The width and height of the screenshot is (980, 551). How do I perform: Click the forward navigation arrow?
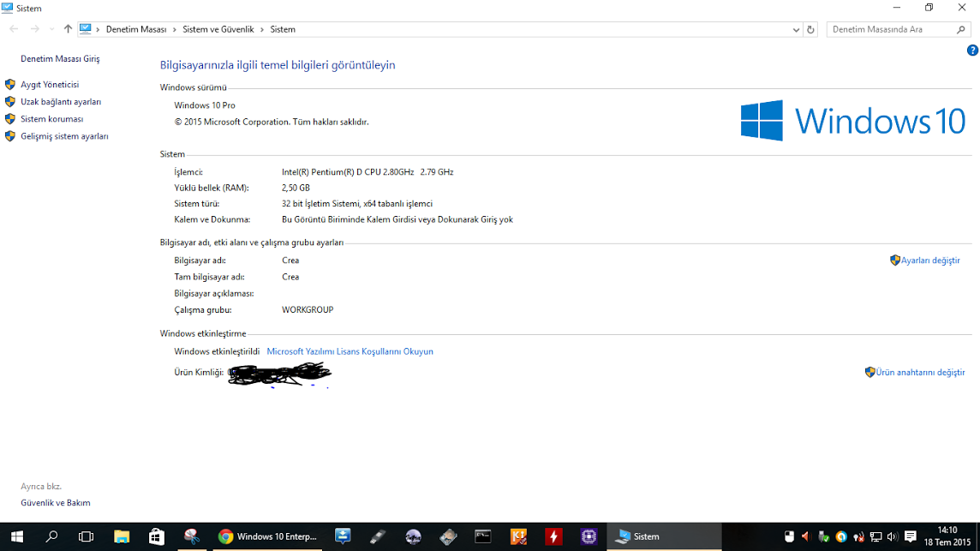coord(34,29)
